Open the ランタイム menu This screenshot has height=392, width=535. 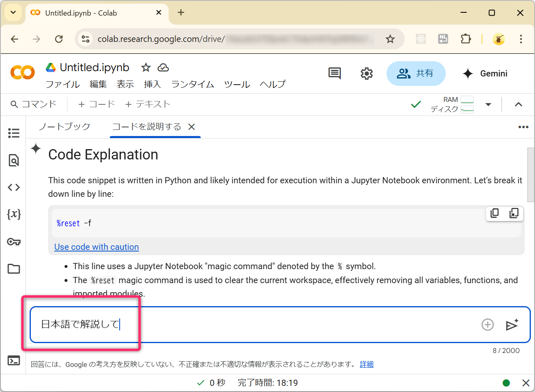tap(192, 84)
